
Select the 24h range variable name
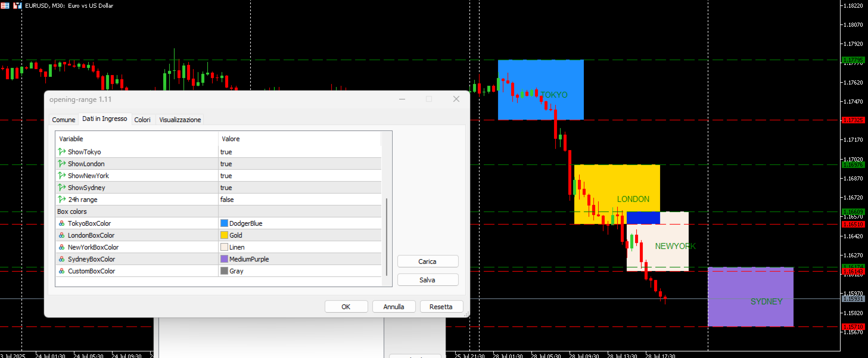83,200
